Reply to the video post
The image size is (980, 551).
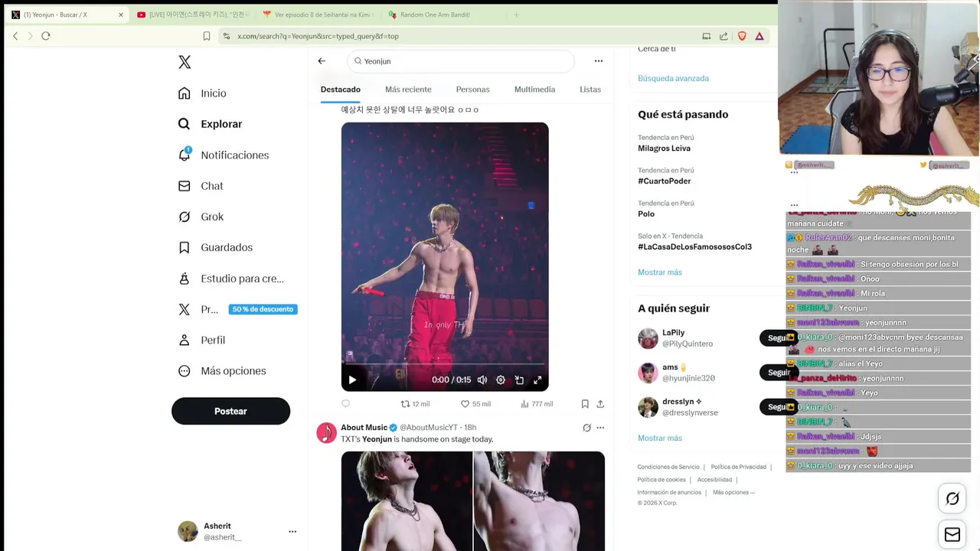tap(345, 403)
